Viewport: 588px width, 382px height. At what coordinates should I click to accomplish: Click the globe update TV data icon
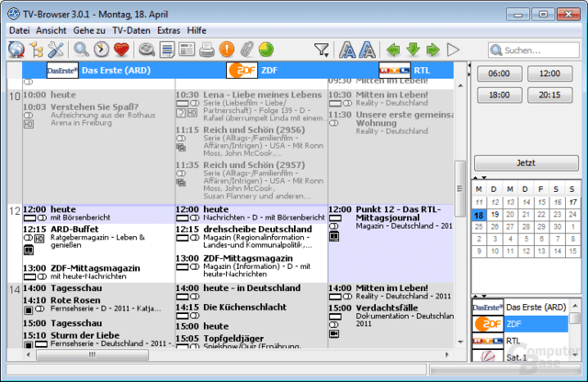(x=17, y=50)
